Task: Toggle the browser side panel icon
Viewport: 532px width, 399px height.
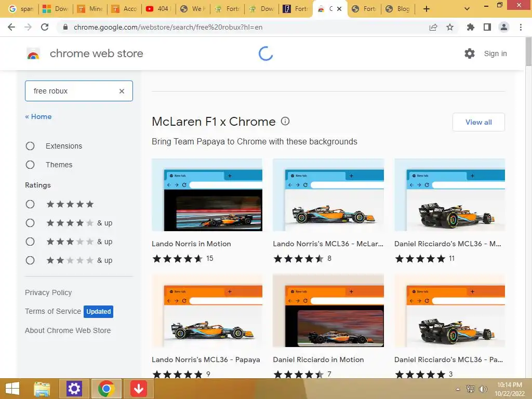Action: [487, 27]
